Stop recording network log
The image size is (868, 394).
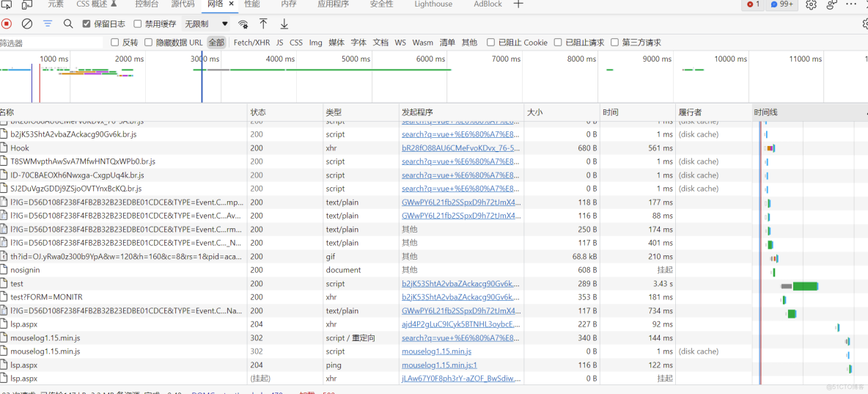point(7,23)
